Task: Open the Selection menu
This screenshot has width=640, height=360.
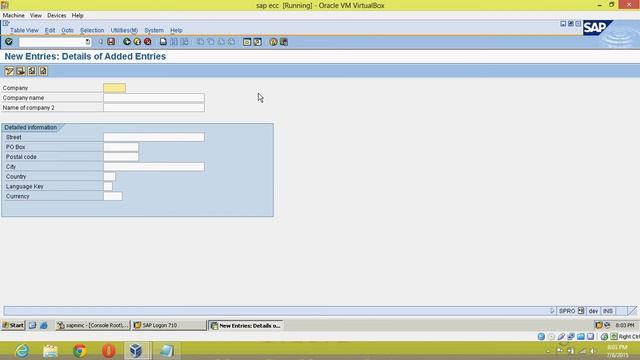Action: (x=92, y=30)
